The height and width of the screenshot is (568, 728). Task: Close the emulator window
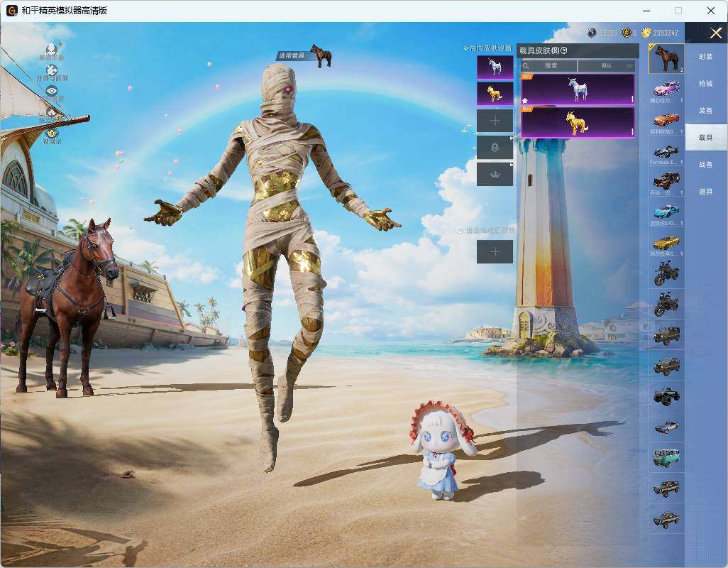(711, 11)
